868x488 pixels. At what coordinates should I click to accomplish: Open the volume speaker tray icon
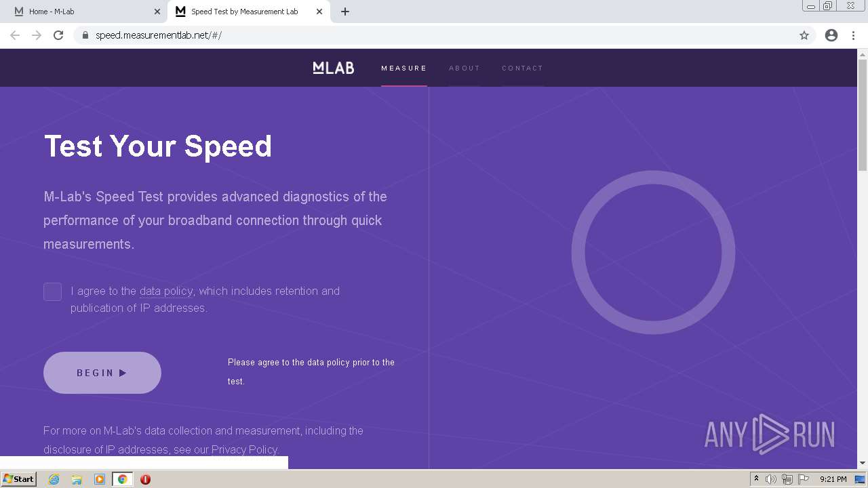[771, 479]
